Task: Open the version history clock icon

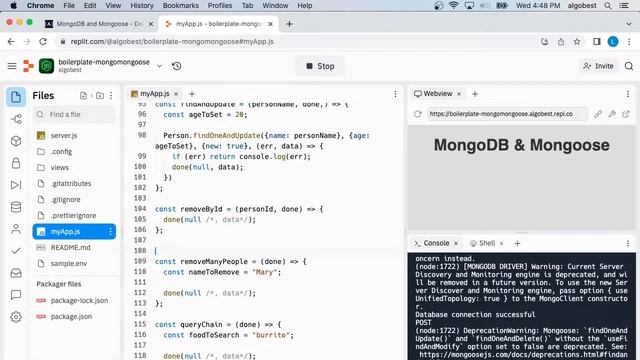Action: click(176, 66)
